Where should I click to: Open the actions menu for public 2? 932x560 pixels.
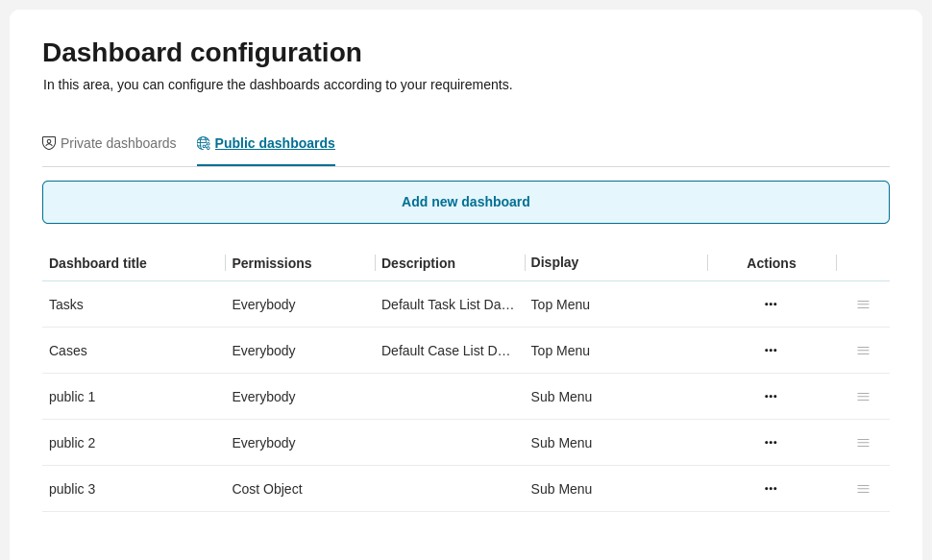click(771, 443)
